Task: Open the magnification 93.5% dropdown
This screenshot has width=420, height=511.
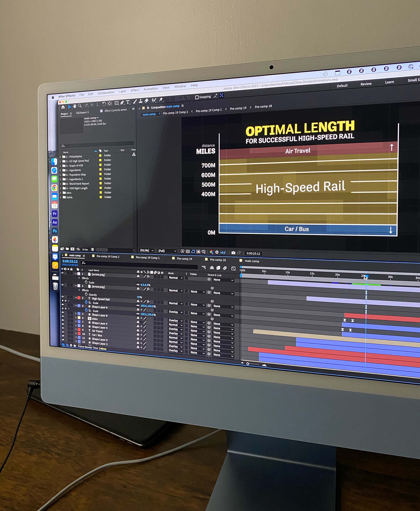Action: pos(147,250)
